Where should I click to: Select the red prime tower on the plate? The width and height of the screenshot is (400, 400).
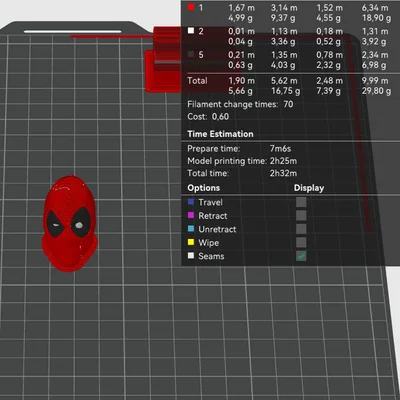tap(163, 60)
